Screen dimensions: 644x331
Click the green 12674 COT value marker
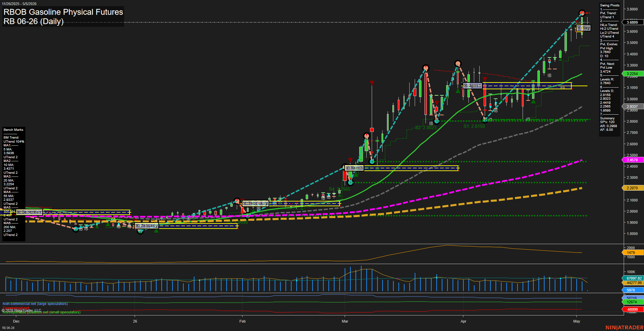point(632,302)
